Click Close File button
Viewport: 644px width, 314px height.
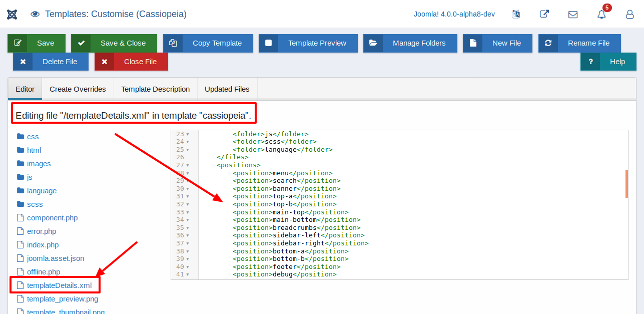click(x=131, y=62)
